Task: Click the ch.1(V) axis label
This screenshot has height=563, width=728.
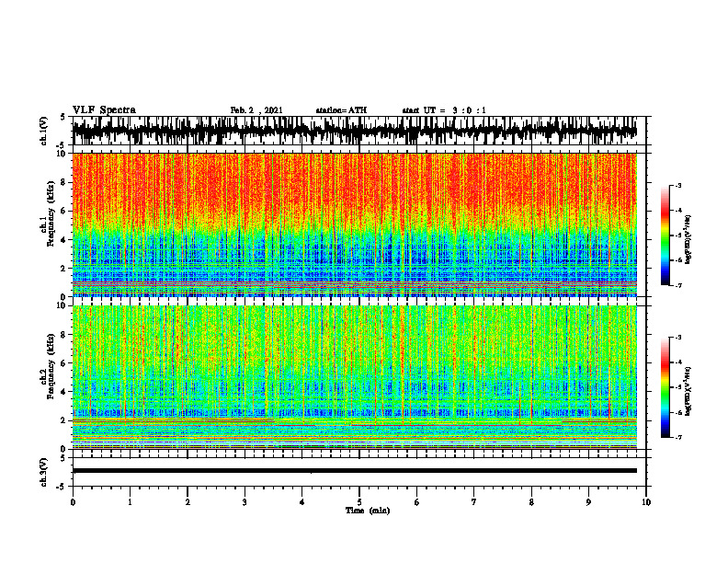Action: 44,131
